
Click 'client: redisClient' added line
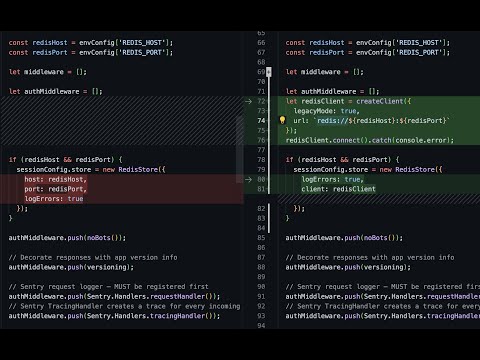[x=338, y=189]
